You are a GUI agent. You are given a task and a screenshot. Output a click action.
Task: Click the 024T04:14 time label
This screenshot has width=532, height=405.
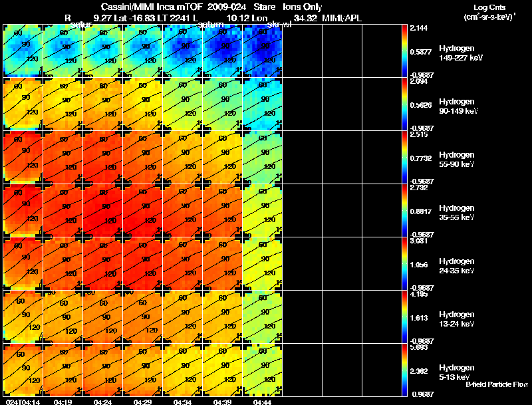23,402
